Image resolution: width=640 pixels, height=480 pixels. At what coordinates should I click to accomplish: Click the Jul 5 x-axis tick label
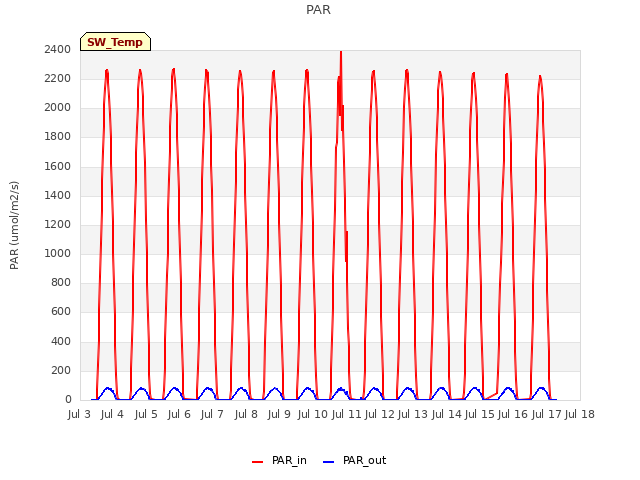[x=146, y=414]
